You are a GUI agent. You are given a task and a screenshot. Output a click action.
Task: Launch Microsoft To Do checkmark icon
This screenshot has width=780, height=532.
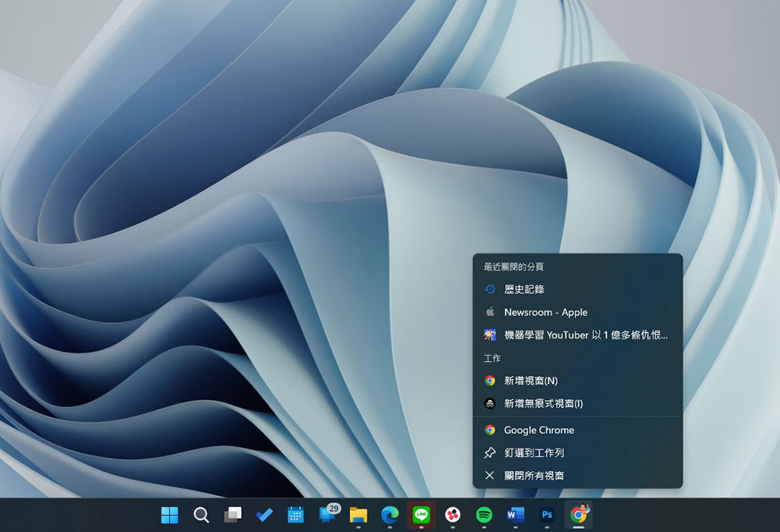[x=264, y=515]
